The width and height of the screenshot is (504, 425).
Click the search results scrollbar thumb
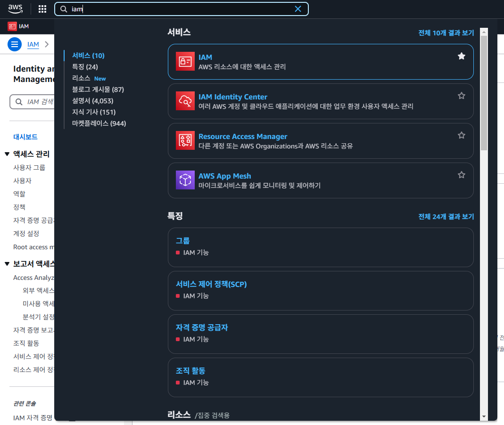484,93
